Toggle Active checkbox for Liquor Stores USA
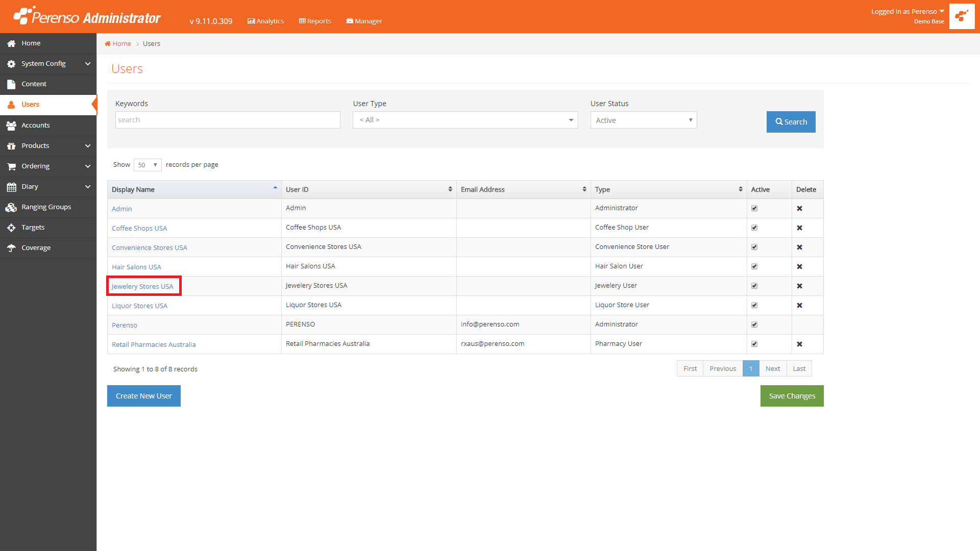 [754, 306]
